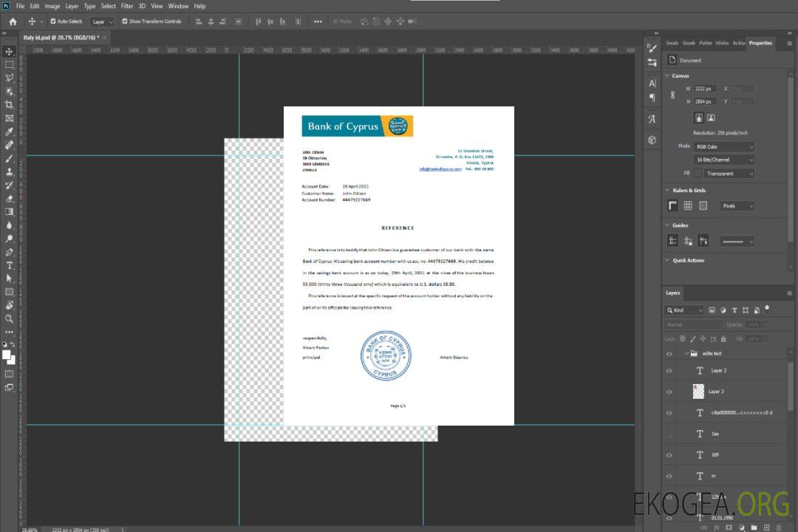Toggle grid display in Rulers & Grids

687,206
